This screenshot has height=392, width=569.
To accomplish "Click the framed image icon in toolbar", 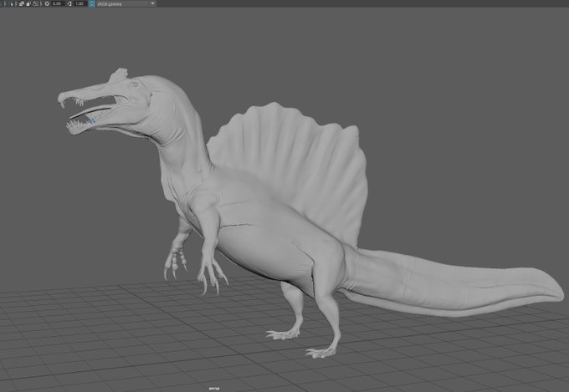I will (35, 3).
